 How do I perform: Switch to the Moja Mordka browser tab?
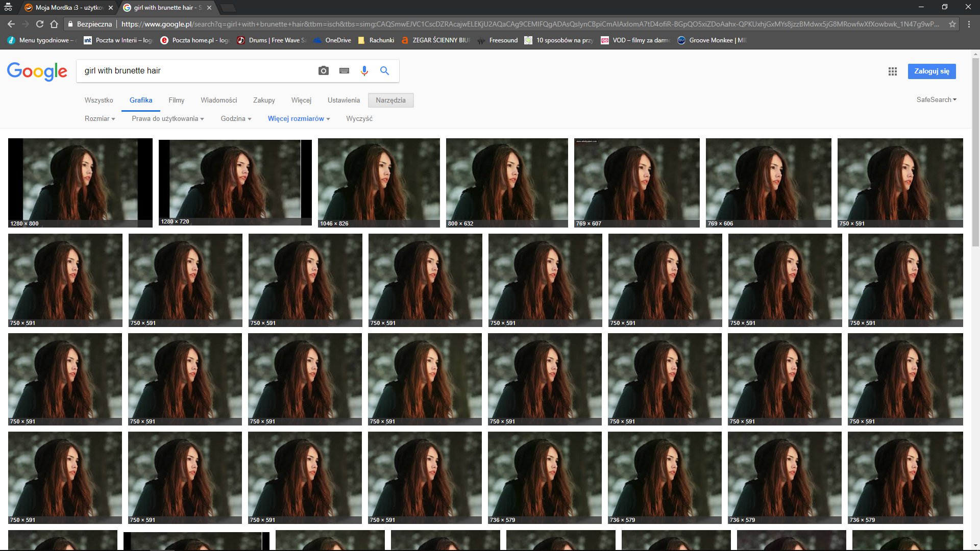(68, 8)
